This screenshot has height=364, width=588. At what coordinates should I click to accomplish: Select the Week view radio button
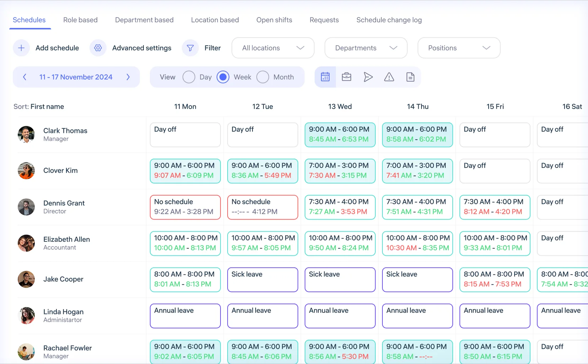click(223, 77)
